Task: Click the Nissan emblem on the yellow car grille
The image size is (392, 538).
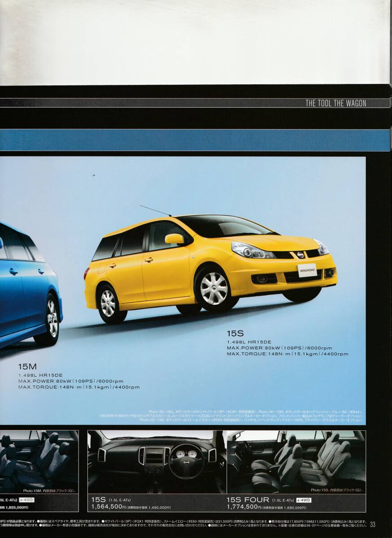Action: point(300,255)
